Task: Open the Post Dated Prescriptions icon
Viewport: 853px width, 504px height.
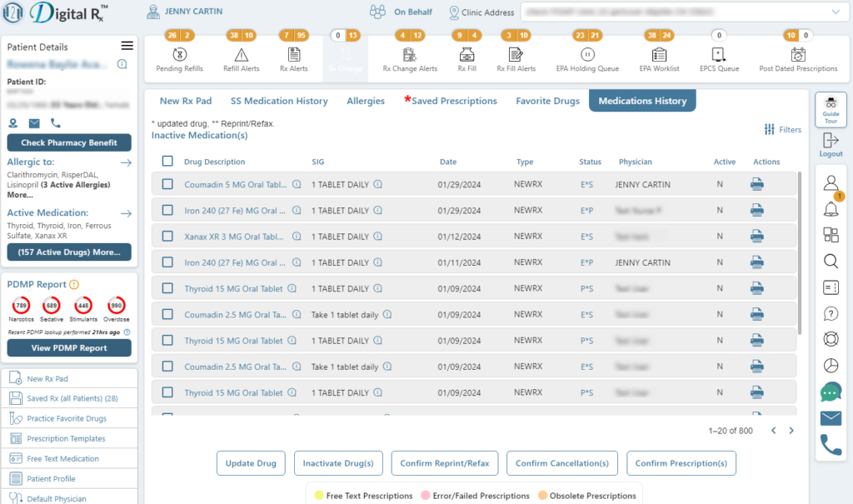Action: 798,54
